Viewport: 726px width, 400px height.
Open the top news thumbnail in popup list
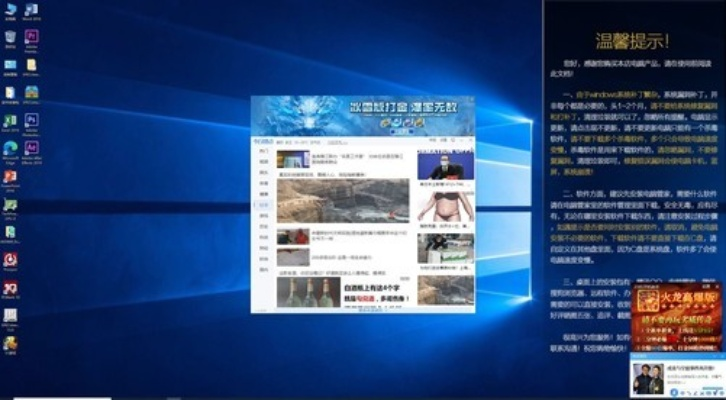coord(293,159)
